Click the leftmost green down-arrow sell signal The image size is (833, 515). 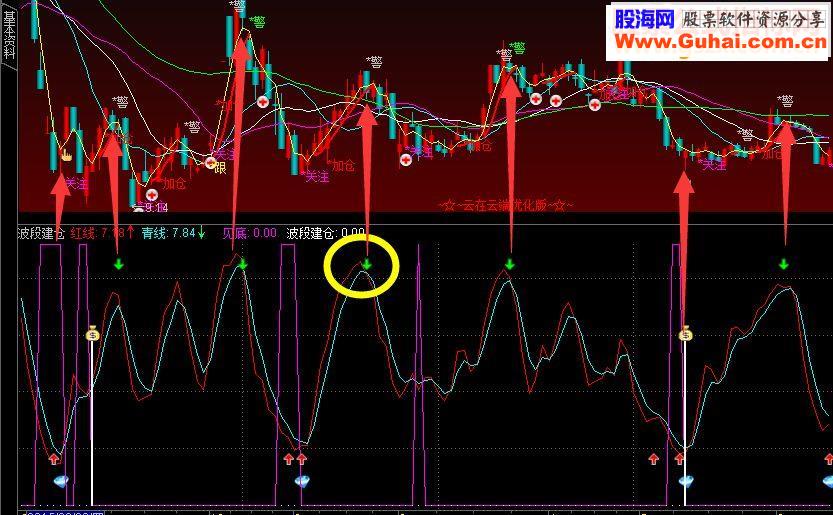pyautogui.click(x=118, y=264)
